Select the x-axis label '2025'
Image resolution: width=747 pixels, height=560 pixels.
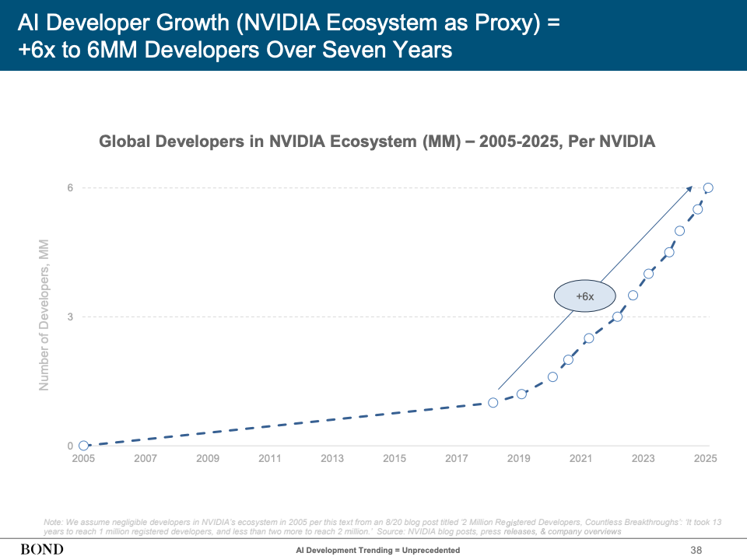705,458
